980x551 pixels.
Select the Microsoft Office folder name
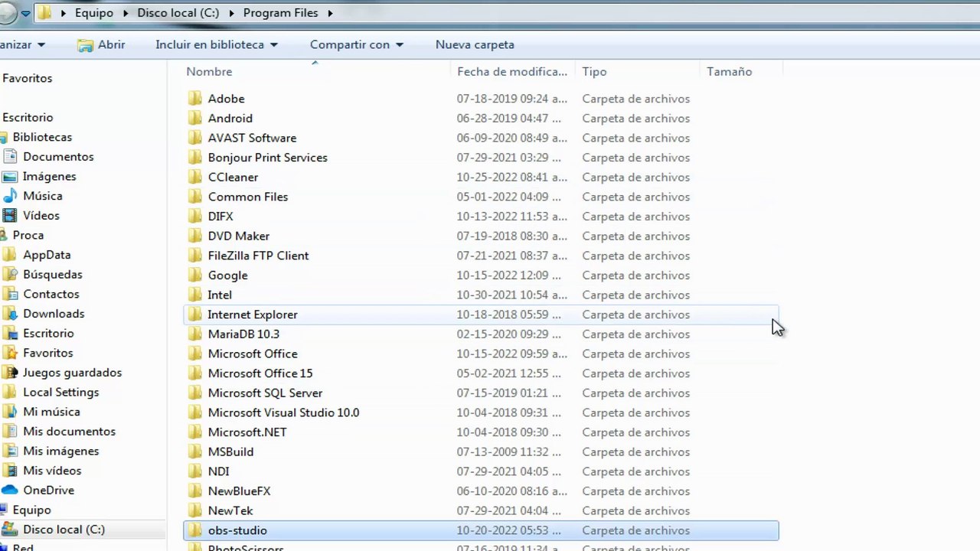tap(253, 354)
